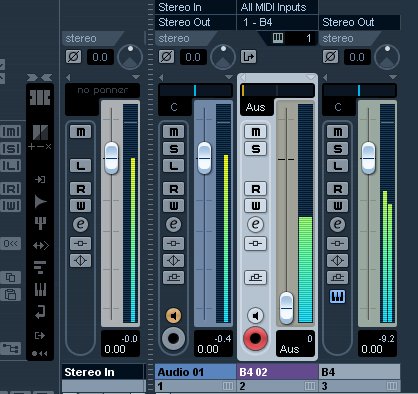Open the Stereo In input routing dropdown

click(195, 7)
